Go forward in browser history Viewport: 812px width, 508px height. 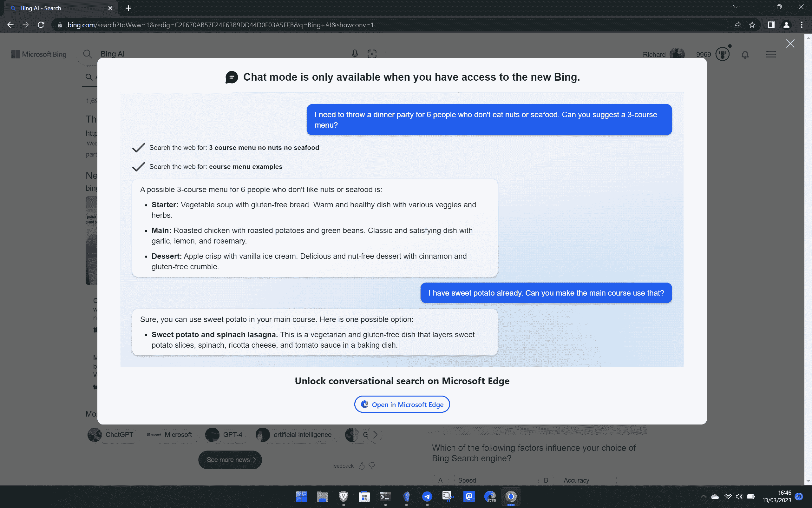pos(26,25)
